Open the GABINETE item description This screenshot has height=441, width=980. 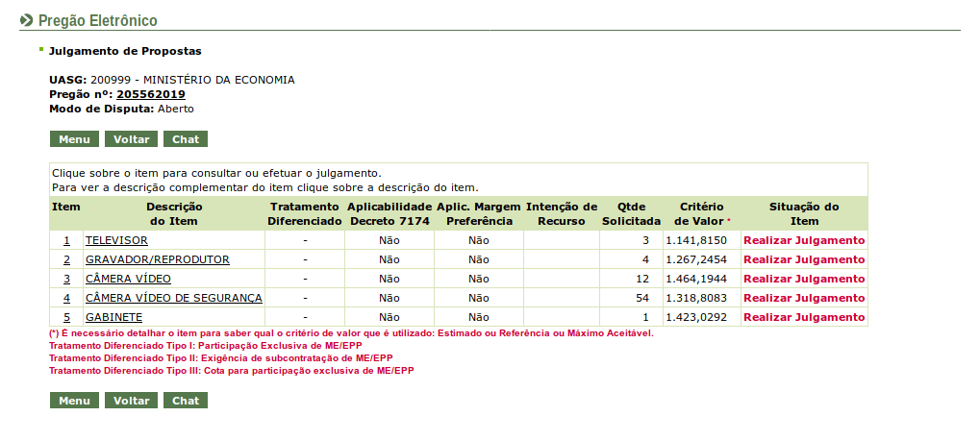click(113, 317)
